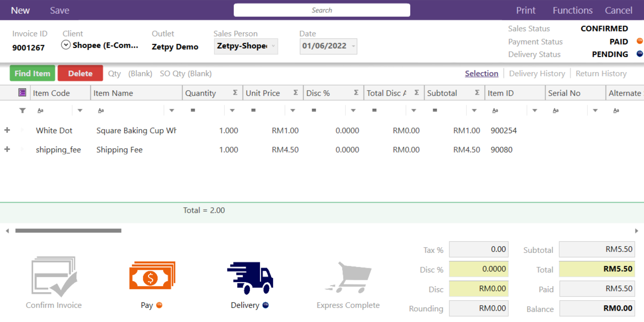This screenshot has width=644, height=322.
Task: Click the Square Baking Cup item name cell
Action: pos(136,131)
